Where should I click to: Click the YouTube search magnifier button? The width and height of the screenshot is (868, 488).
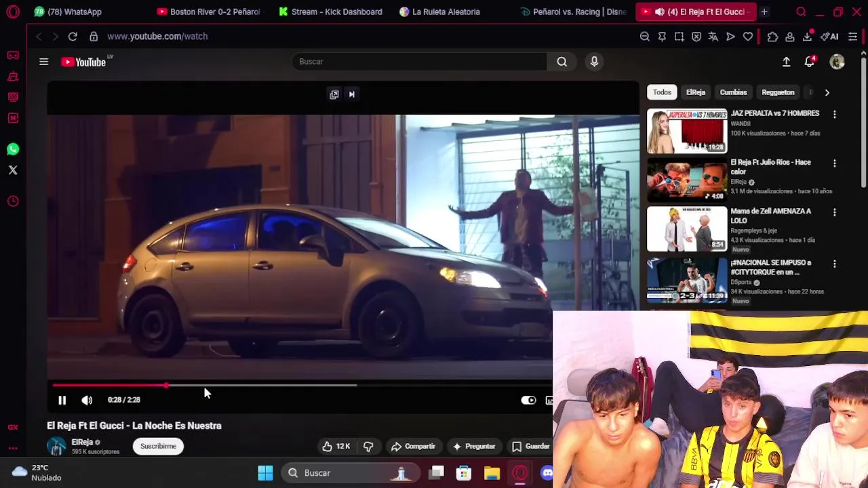pyautogui.click(x=562, y=62)
